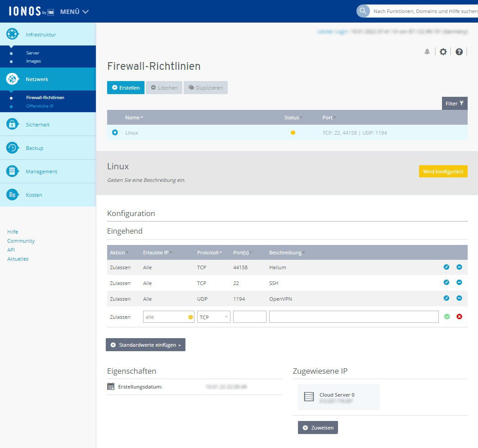Image resolution: width=478 pixels, height=448 pixels.
Task: Go to Öffentliche IP submenu item
Action: (40, 106)
